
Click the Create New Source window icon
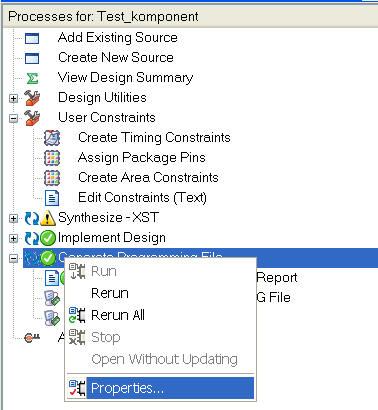[32, 58]
